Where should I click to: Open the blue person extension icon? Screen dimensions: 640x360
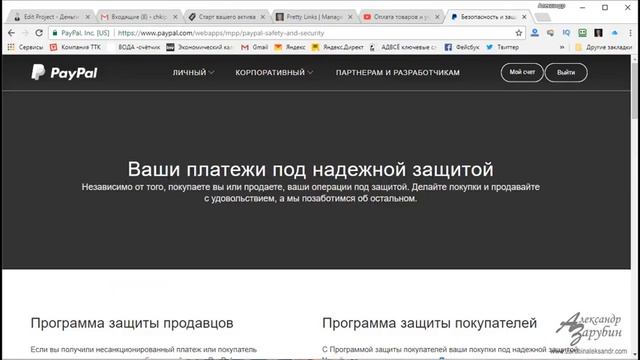click(535, 33)
